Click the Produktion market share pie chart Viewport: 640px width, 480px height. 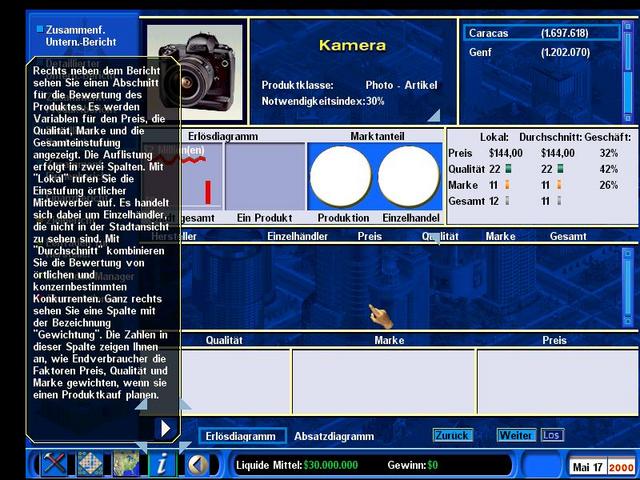[x=341, y=176]
